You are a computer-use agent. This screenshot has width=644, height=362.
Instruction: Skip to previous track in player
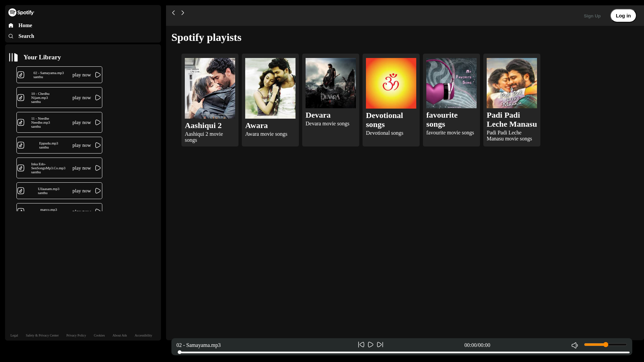(361, 345)
